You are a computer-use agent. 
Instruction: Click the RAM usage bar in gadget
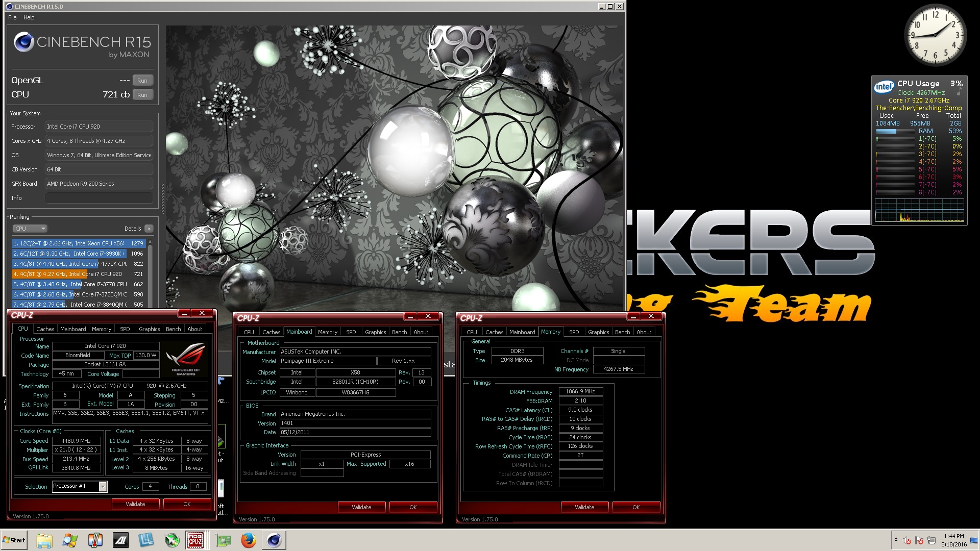coord(895,131)
